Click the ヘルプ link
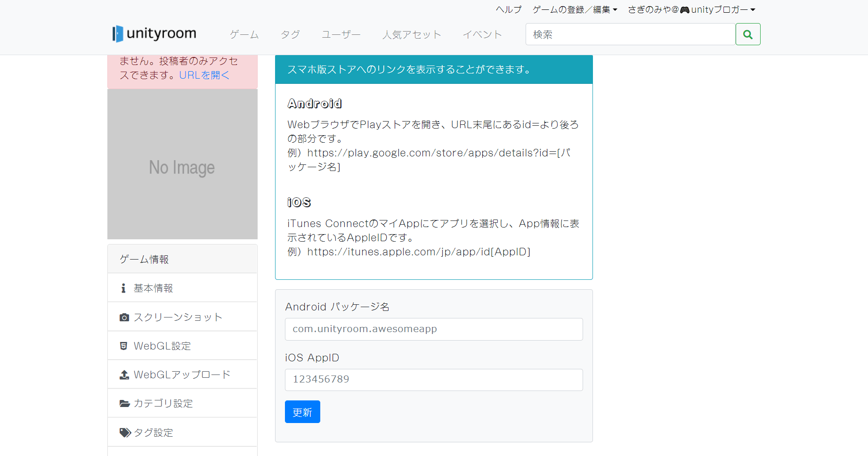868x456 pixels. pos(508,9)
